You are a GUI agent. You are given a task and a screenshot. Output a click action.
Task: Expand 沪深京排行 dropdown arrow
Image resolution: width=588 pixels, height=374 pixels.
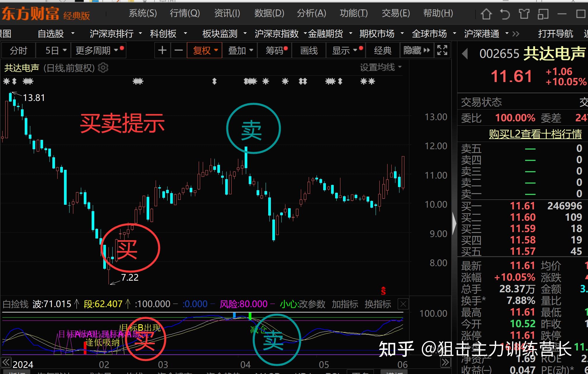pos(141,33)
